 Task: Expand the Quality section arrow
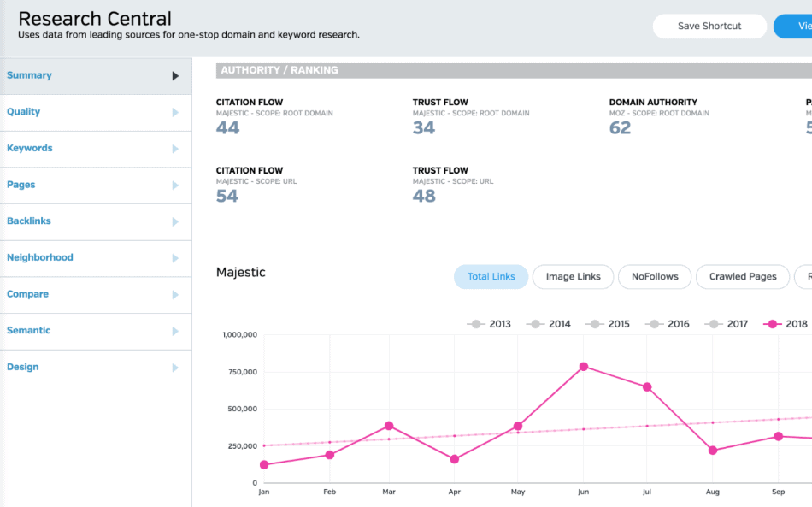click(x=175, y=112)
